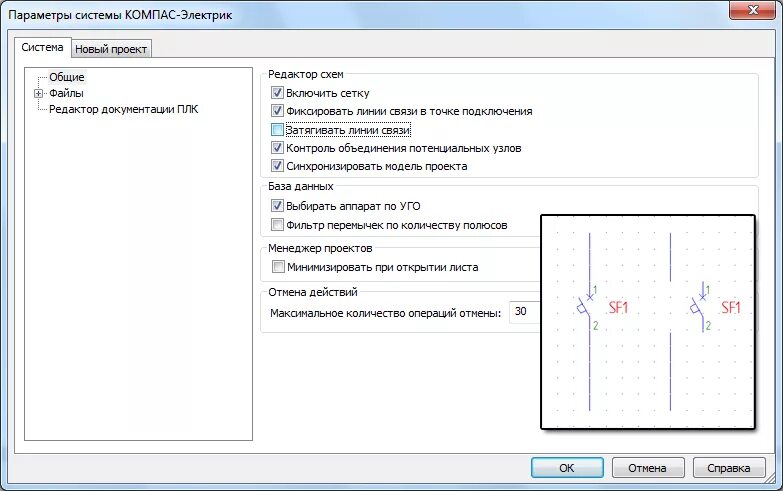Switch to the Новый проект tab

[x=111, y=49]
